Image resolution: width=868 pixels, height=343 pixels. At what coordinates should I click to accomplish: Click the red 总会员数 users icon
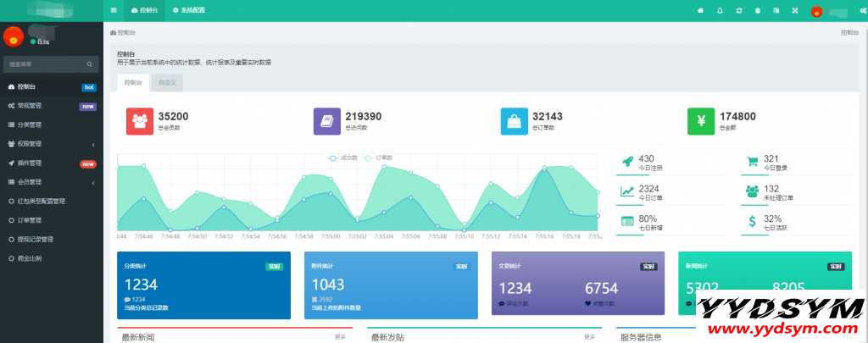tap(139, 122)
